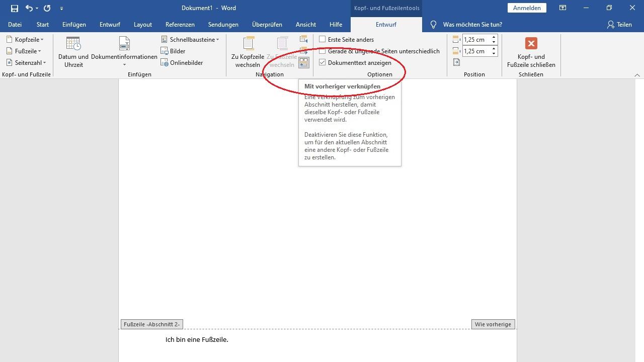644x362 pixels.
Task: Click the Mit vorheriger verknüpfen icon
Action: (x=303, y=63)
